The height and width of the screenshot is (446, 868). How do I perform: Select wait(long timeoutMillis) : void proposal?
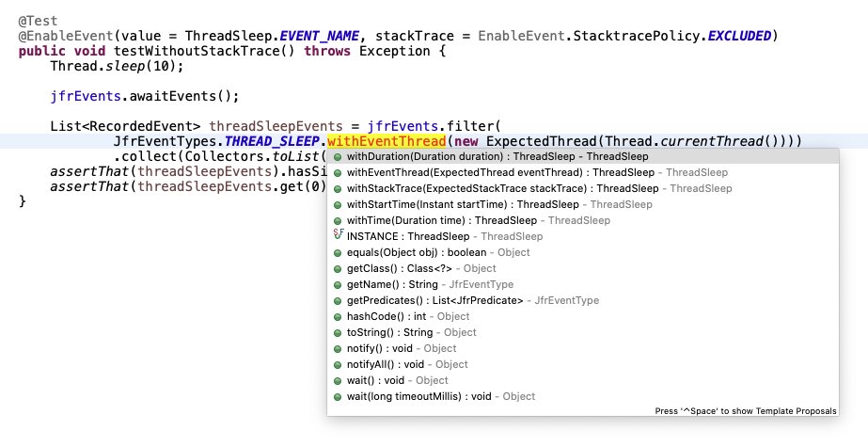point(582,397)
